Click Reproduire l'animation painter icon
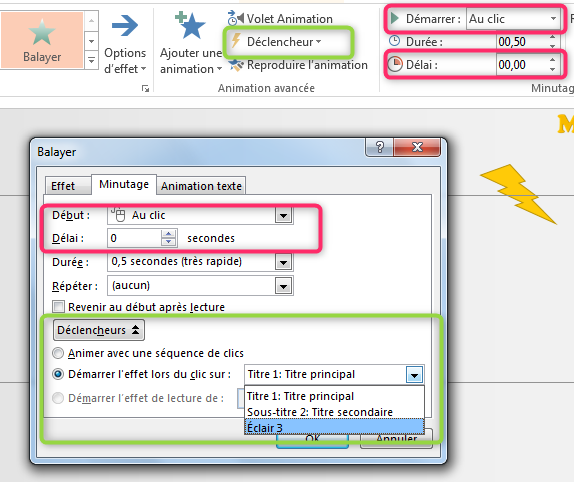 (236, 66)
